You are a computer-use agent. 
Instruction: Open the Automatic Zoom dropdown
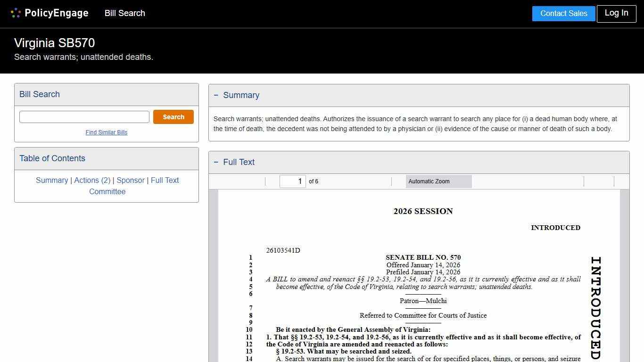438,181
